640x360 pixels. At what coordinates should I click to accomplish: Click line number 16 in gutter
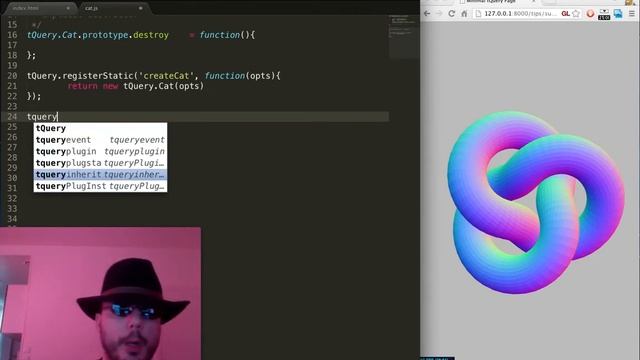click(12, 35)
